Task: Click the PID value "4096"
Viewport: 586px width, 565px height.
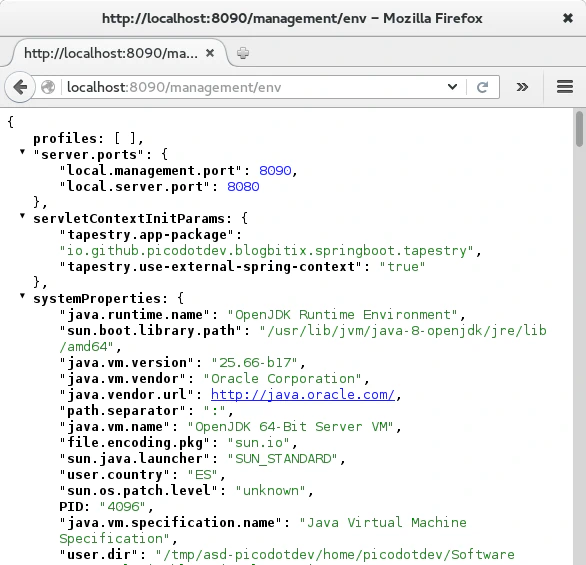Action: pyautogui.click(x=122, y=507)
